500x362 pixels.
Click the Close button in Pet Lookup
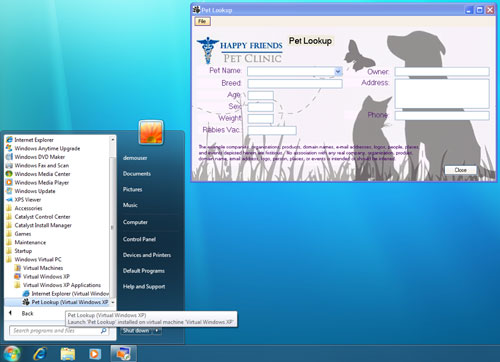click(461, 170)
